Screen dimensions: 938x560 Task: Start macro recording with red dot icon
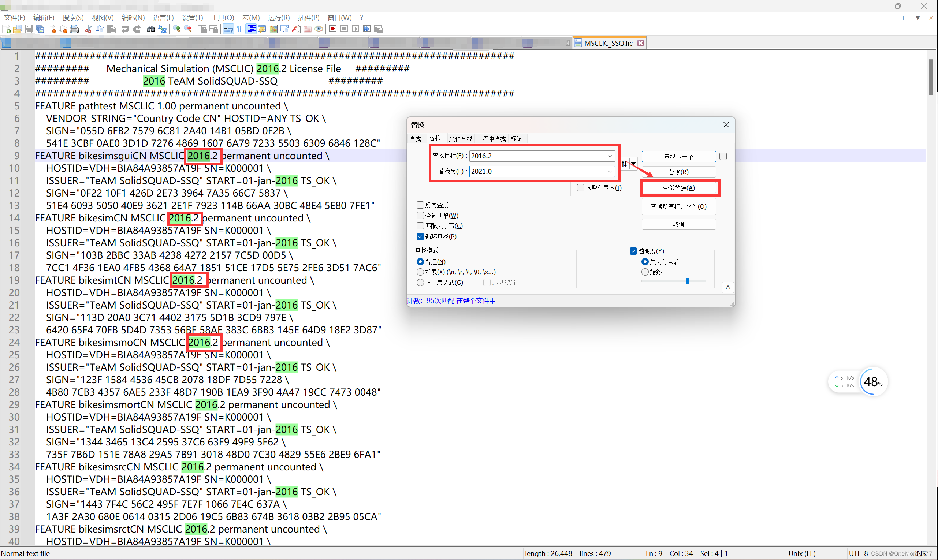coord(332,29)
